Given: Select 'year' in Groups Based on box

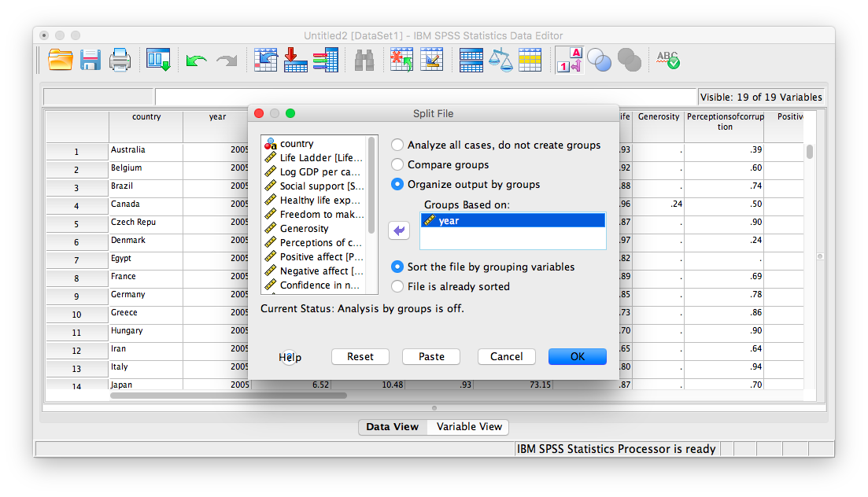Looking at the screenshot, I should (x=512, y=221).
